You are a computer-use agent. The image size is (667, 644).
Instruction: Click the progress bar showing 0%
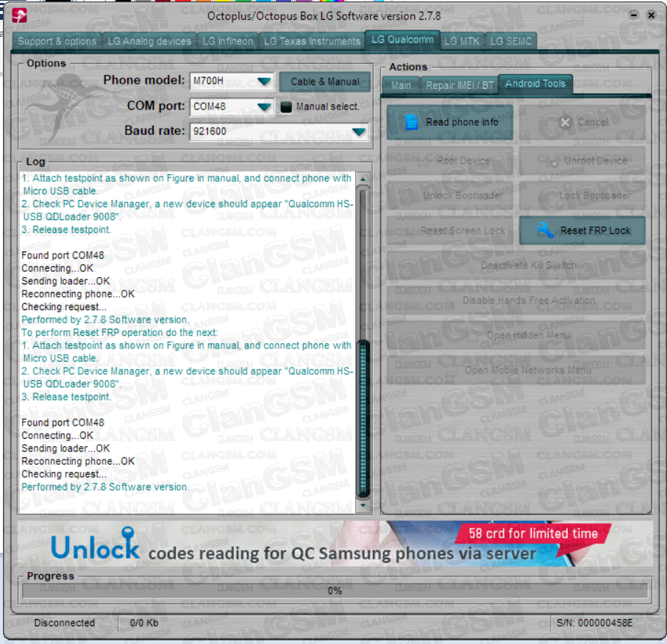tap(335, 590)
